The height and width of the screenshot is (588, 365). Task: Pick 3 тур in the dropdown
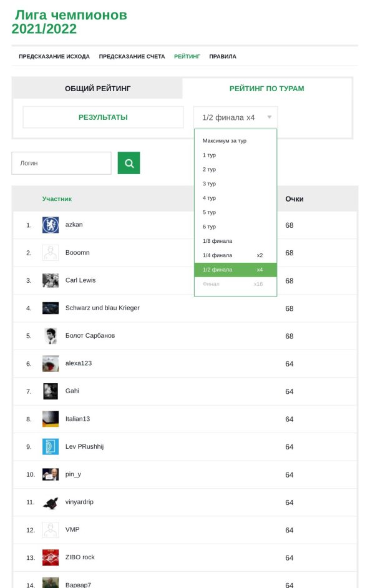tap(235, 184)
